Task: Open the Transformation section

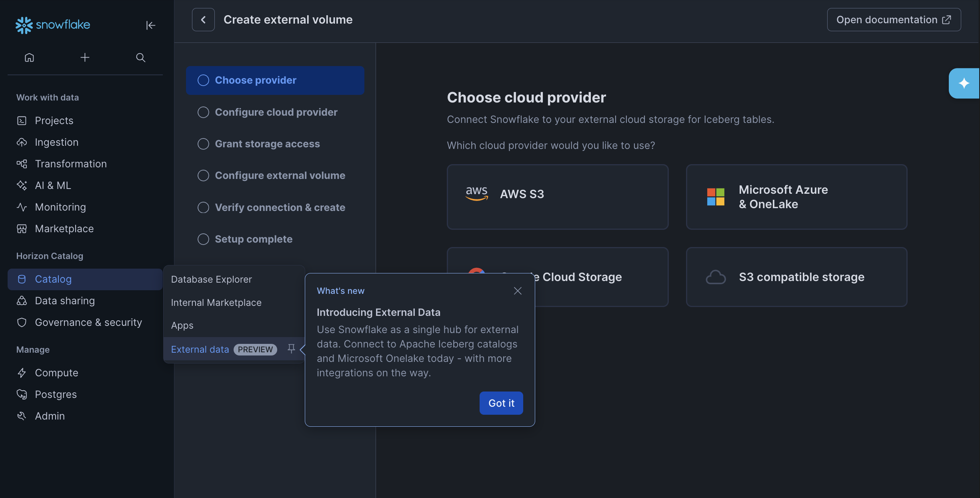Action: click(71, 164)
